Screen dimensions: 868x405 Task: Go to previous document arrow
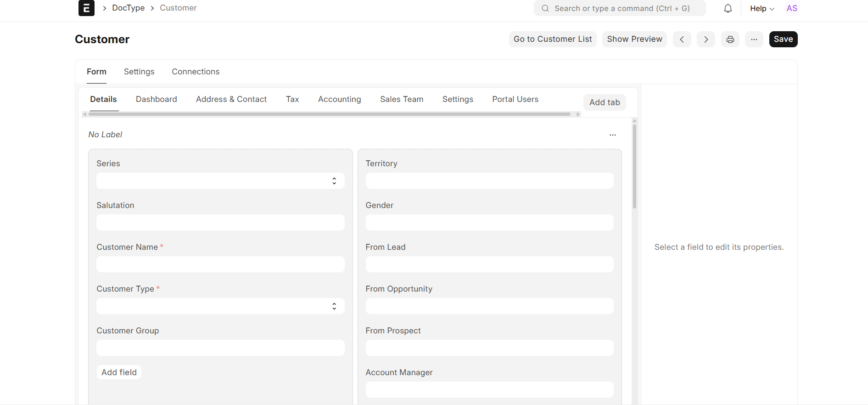coord(682,39)
